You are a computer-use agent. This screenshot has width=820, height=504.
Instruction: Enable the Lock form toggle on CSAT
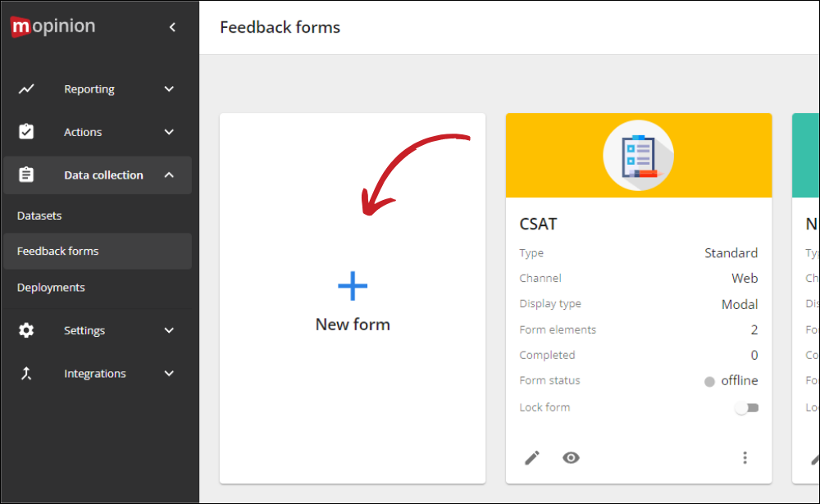click(747, 406)
